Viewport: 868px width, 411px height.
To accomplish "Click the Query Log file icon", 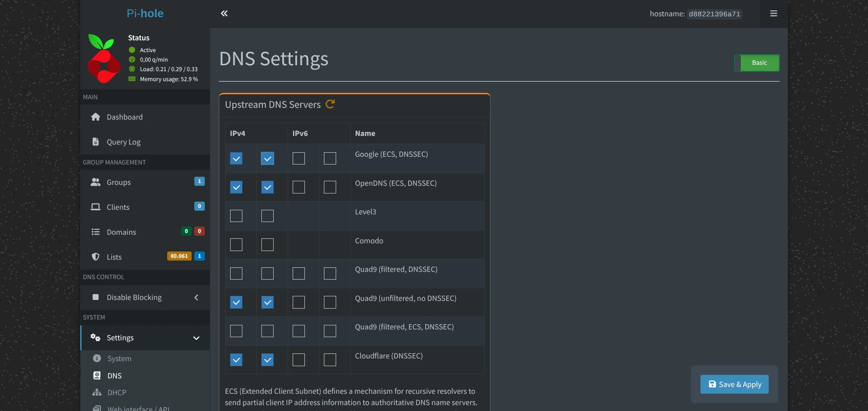I will click(x=96, y=142).
